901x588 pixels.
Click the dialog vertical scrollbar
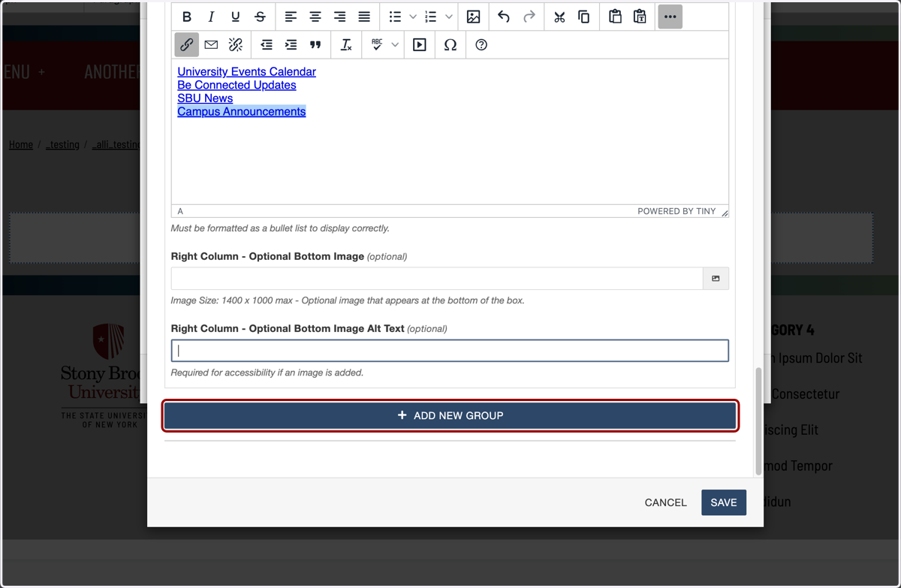758,421
